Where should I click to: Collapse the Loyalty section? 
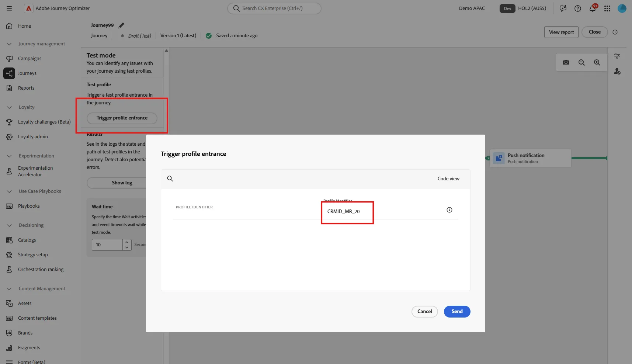[x=9, y=107]
